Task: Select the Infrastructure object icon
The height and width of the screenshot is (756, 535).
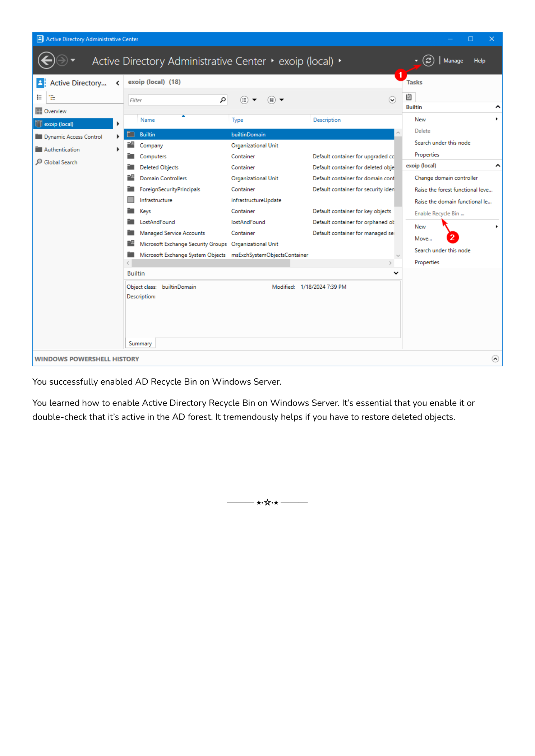Action: pyautogui.click(x=131, y=200)
